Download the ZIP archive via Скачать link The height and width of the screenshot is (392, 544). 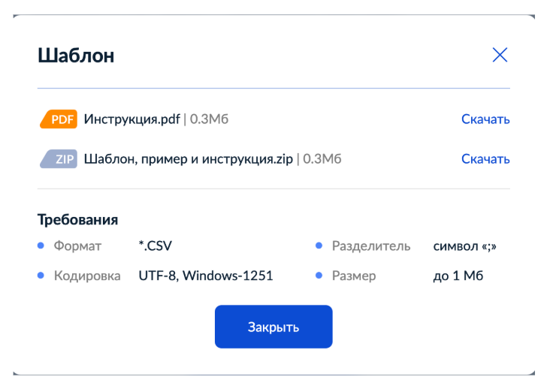coord(485,159)
